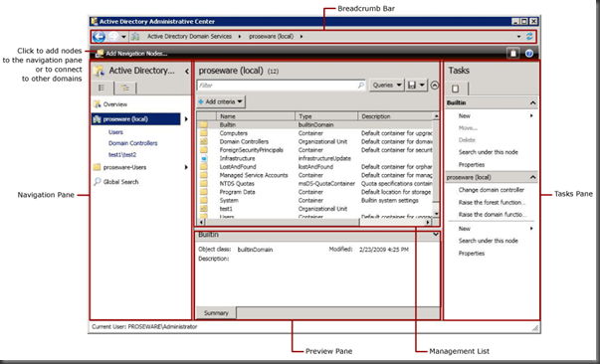The image size is (600, 364).
Task: Click the Forward navigation arrow
Action: coord(112,37)
